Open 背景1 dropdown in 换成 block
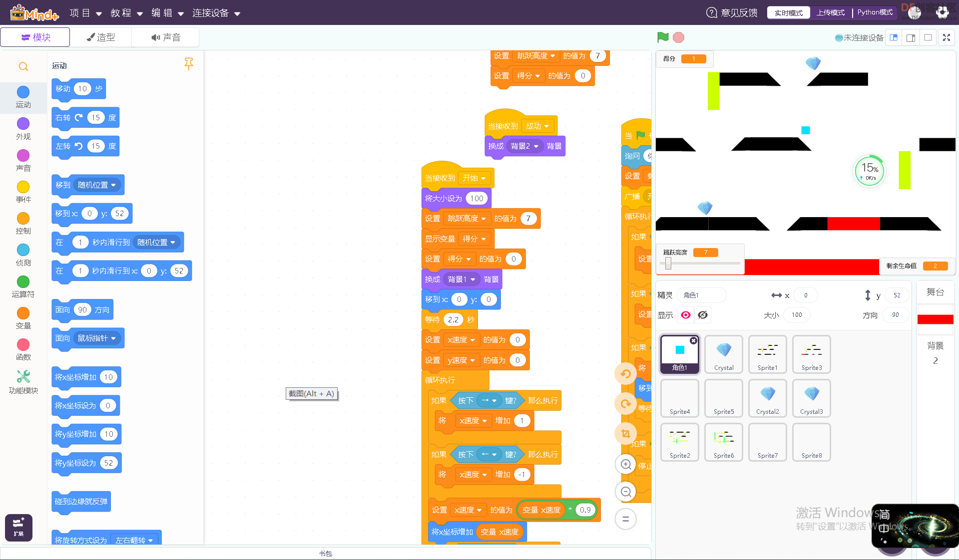Viewport: 959px width, 560px height. tap(462, 280)
